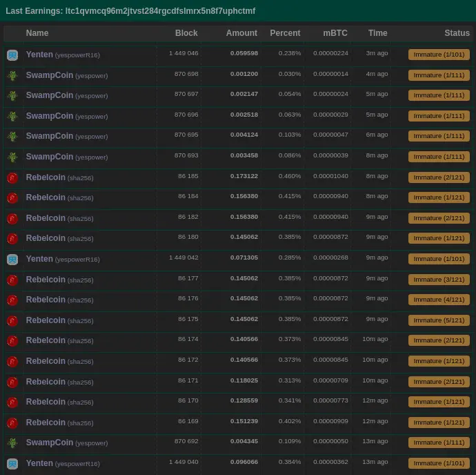
Task: Click the percent value 0.460%
Action: click(290, 176)
